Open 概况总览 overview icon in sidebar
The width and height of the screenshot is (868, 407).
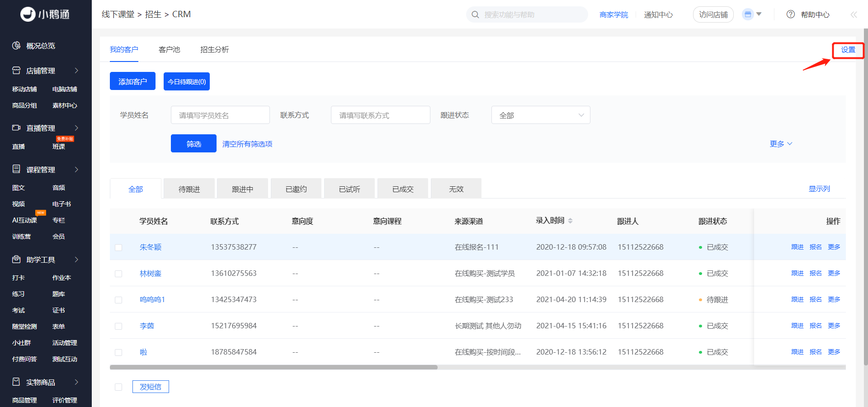pyautogui.click(x=16, y=46)
